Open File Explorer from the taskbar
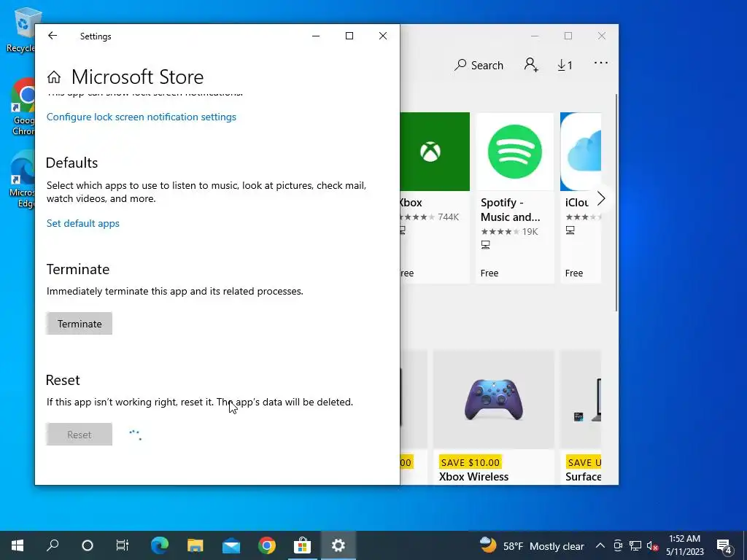The height and width of the screenshot is (560, 747). (196, 545)
